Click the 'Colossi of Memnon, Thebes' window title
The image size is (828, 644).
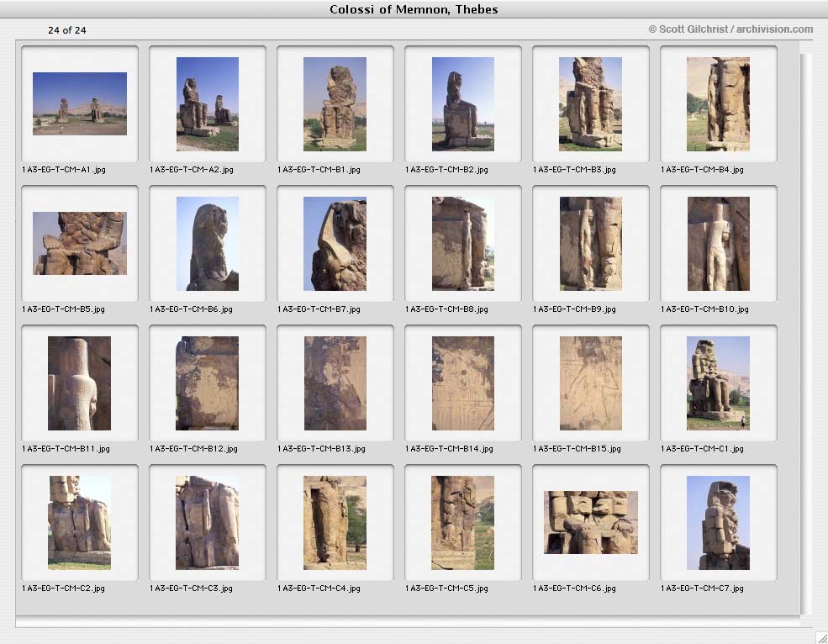(414, 9)
